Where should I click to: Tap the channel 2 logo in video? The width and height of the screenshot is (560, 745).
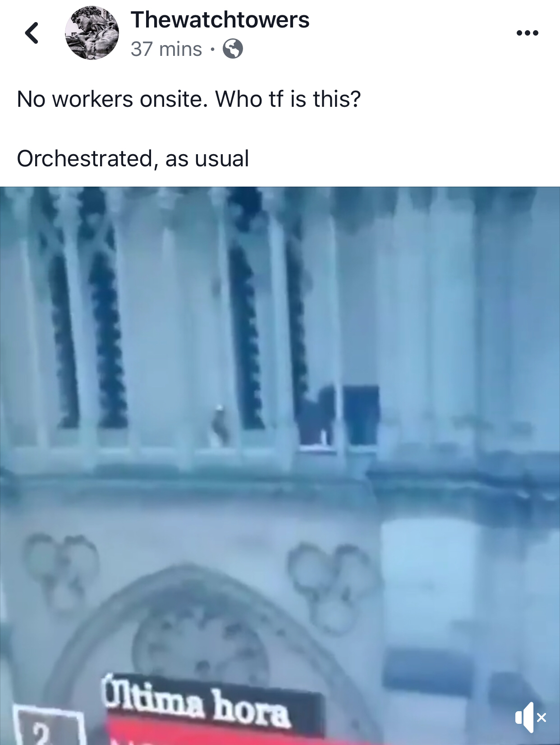[x=49, y=726]
